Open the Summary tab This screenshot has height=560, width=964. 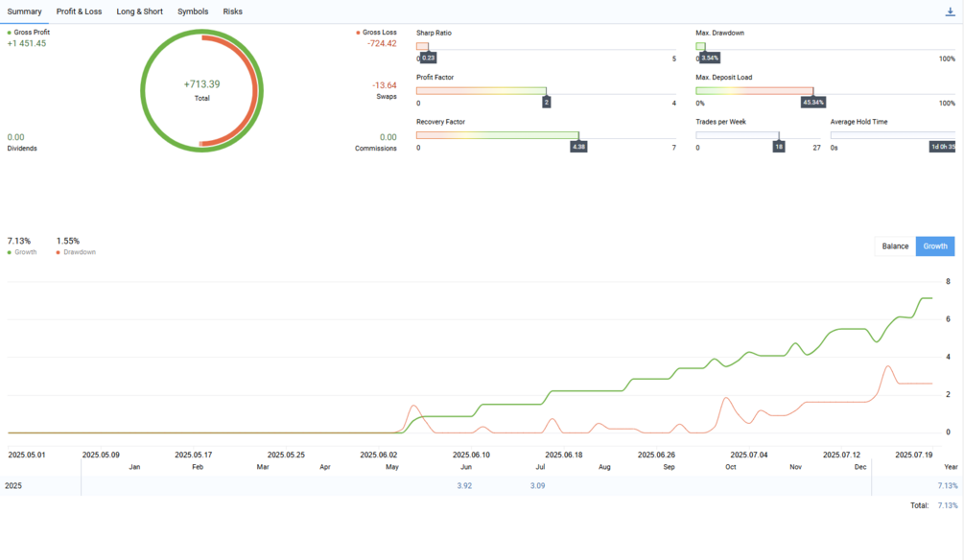pos(24,12)
